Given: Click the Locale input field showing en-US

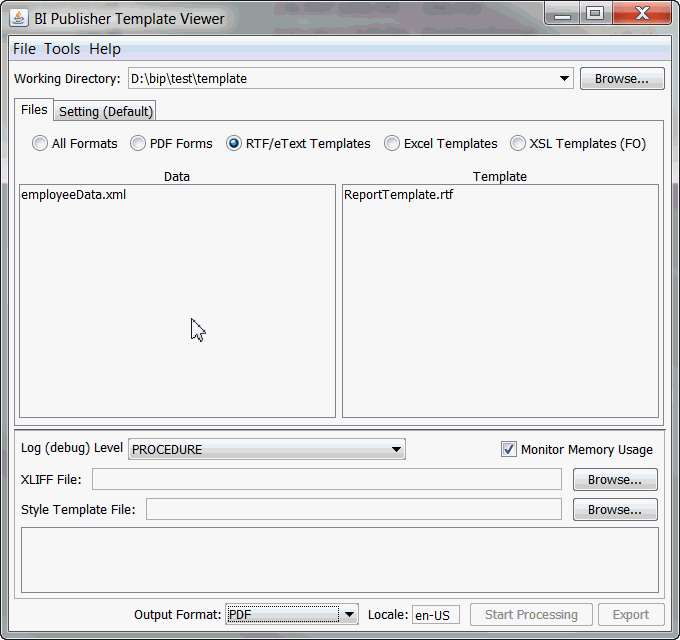Looking at the screenshot, I should click(435, 614).
